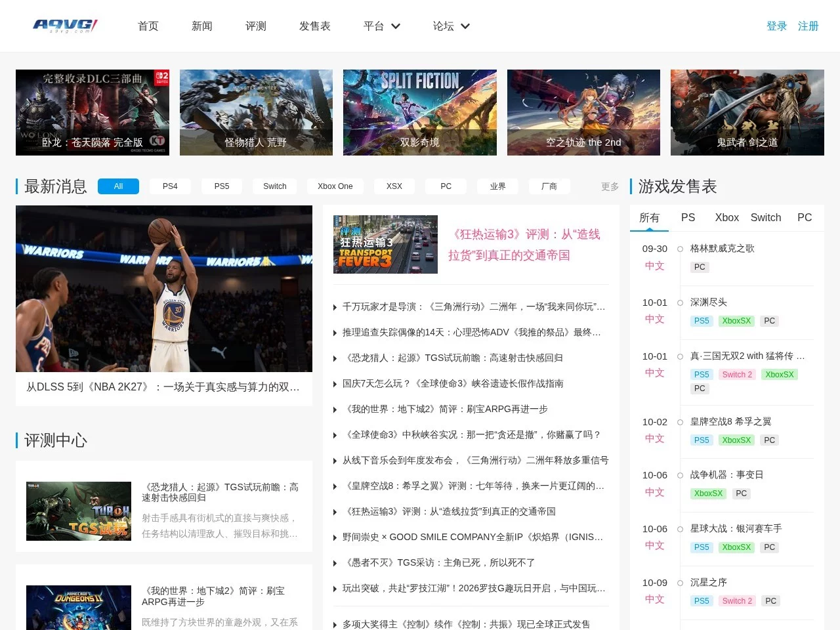
Task: Filter latest news by Xbox One
Action: point(335,186)
